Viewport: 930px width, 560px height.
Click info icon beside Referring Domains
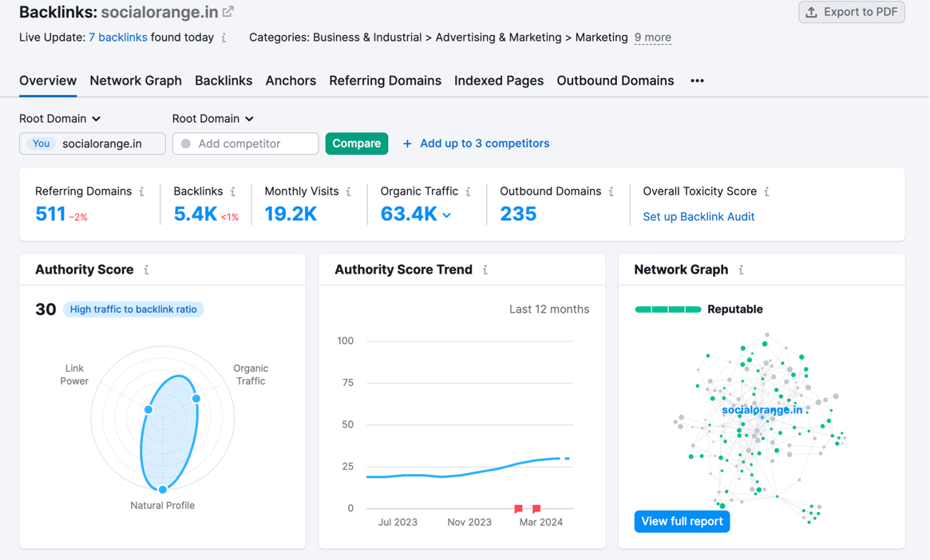coord(142,191)
